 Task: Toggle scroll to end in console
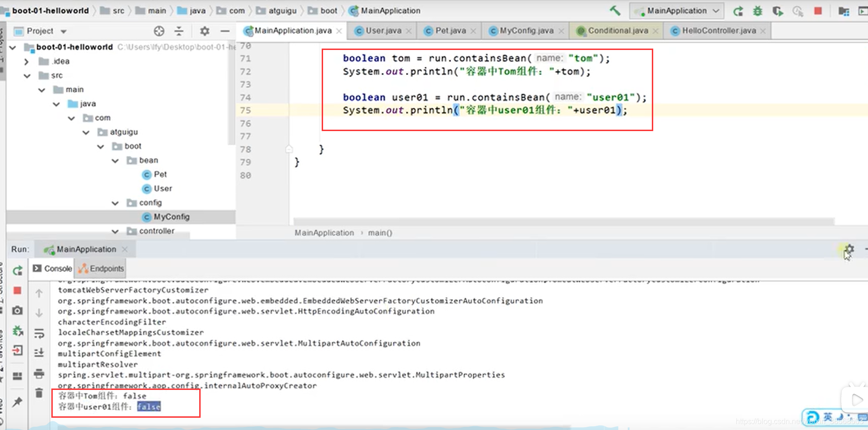click(39, 353)
